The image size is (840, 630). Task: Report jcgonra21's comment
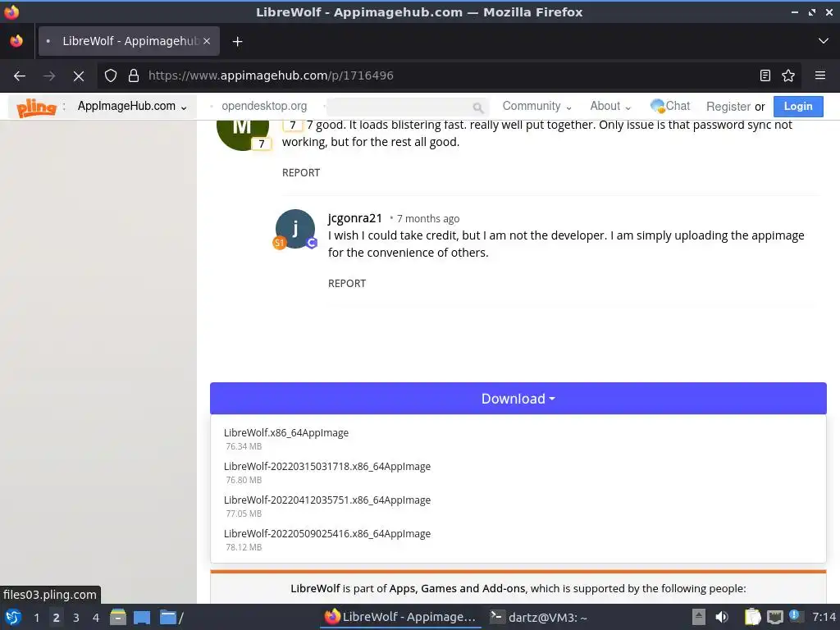[x=347, y=283]
